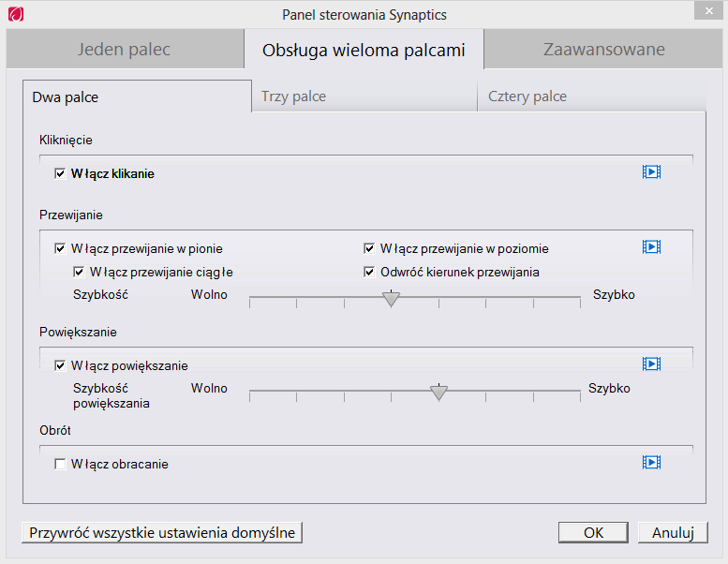
Task: Toggle Włącz przewijanie w pionie checkbox
Action: [60, 248]
